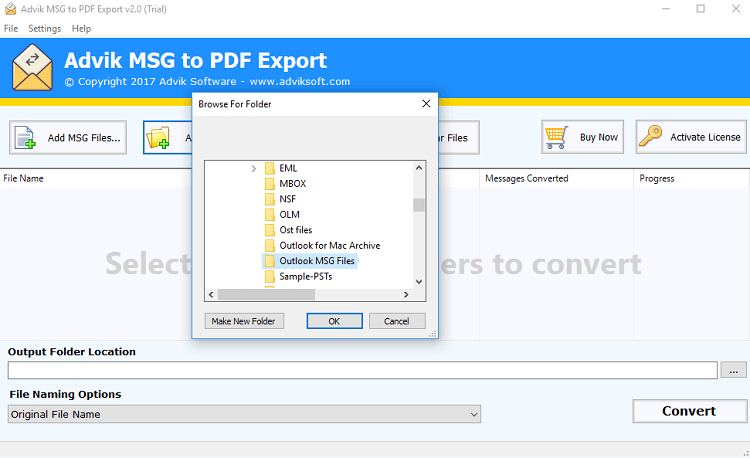Cancel the Browse For Folder dialog

pos(397,321)
